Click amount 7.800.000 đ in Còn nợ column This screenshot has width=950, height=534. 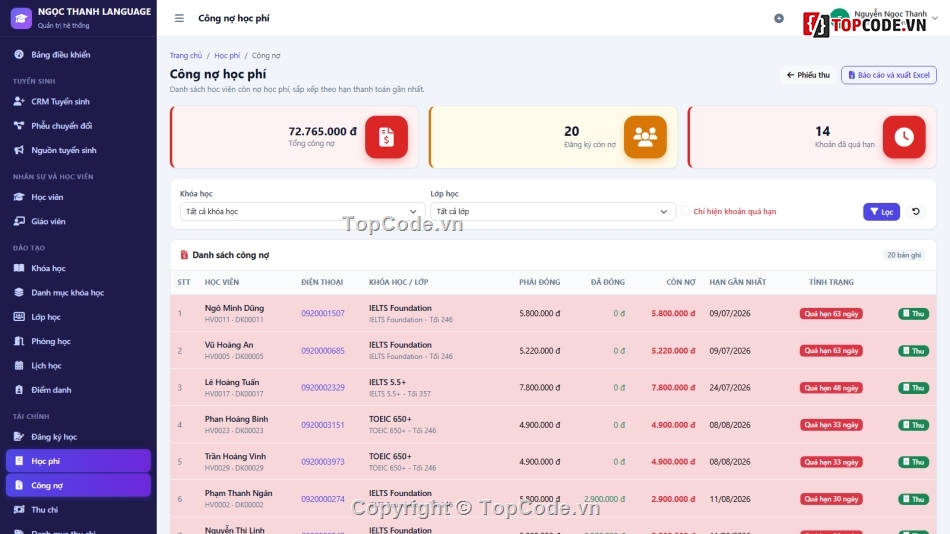[673, 387]
